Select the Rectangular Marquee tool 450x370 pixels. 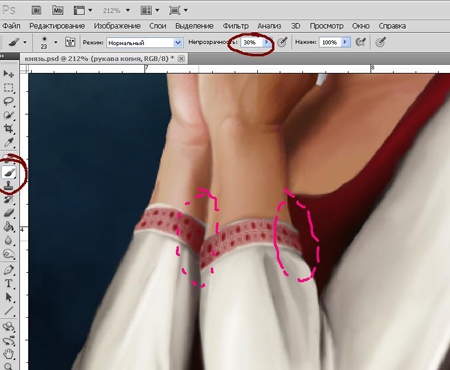(x=8, y=88)
